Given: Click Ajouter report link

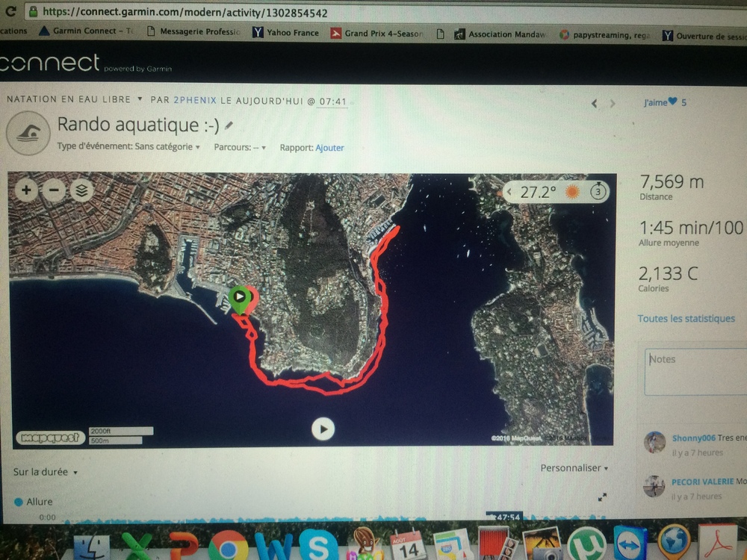Looking at the screenshot, I should click(x=329, y=148).
